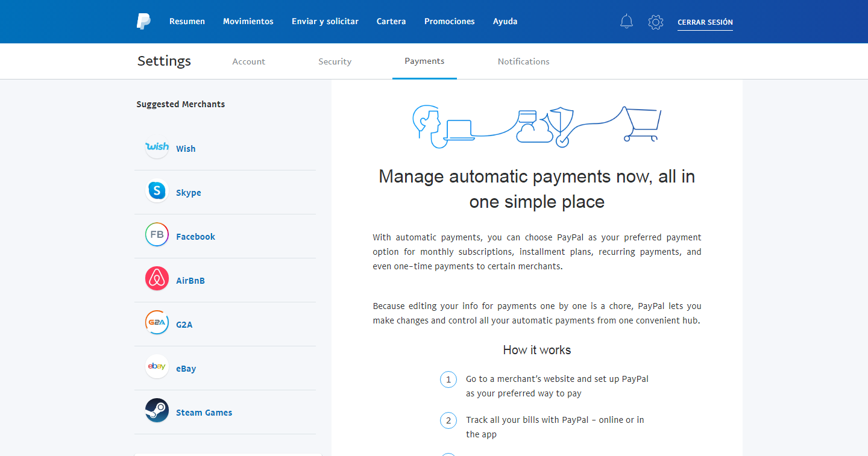
Task: Click the Facebook FB logo icon
Action: (157, 235)
